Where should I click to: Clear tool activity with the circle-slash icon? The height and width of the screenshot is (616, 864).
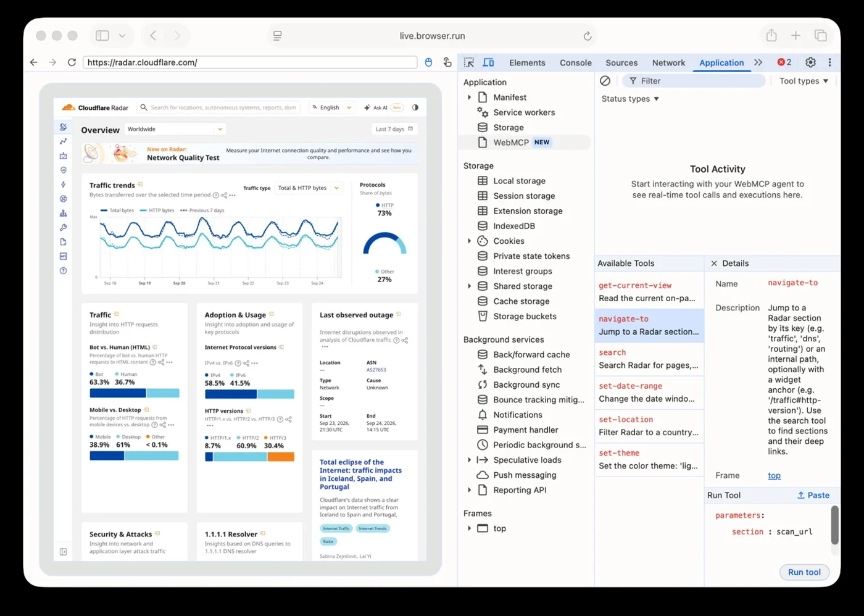click(x=605, y=81)
